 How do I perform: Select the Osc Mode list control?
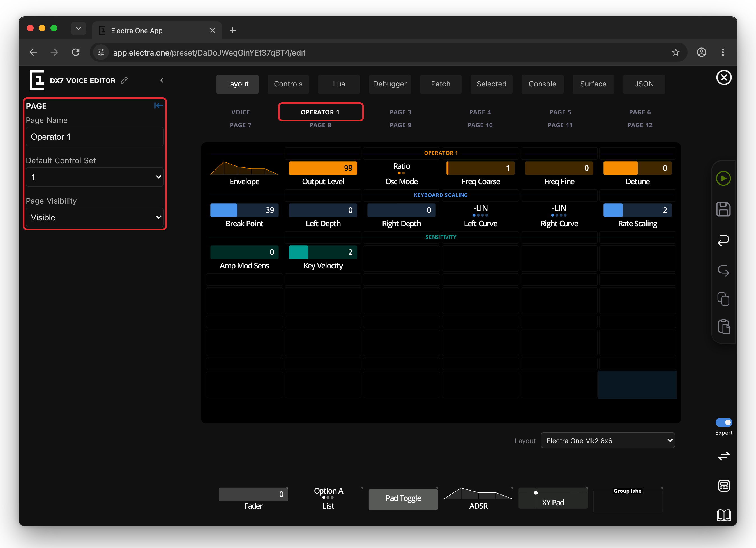point(401,173)
